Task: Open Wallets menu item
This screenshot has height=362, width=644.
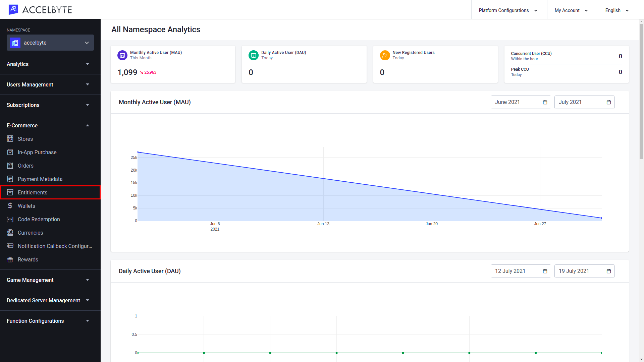Action: pyautogui.click(x=50, y=206)
